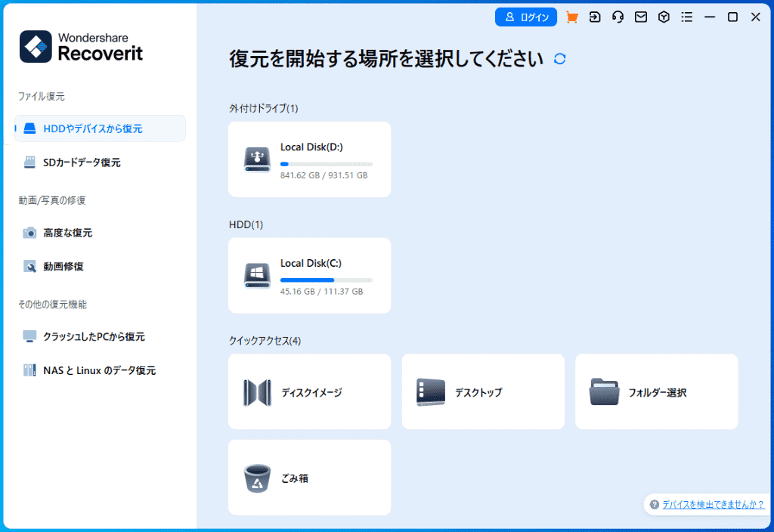Click the monitor icon beside クラッシュしたPC
This screenshot has height=532, width=774.
(29, 336)
